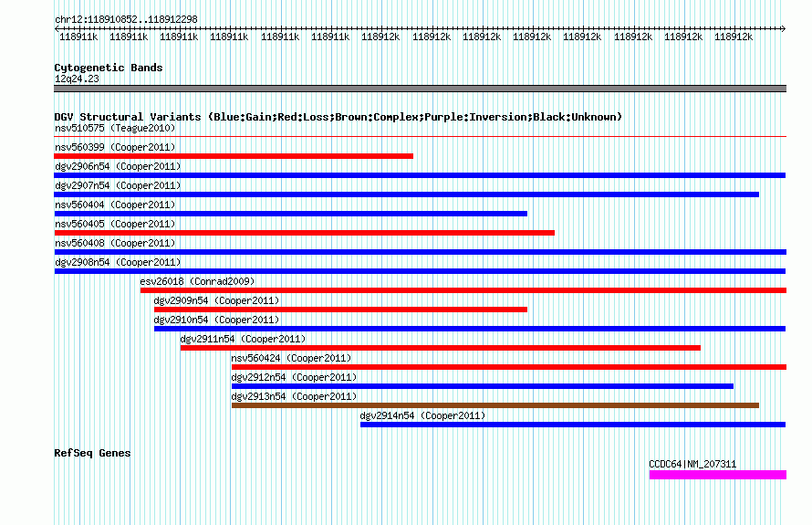Click the nsv560408 (Cooper2011) label
The width and height of the screenshot is (812, 525).
(x=115, y=243)
